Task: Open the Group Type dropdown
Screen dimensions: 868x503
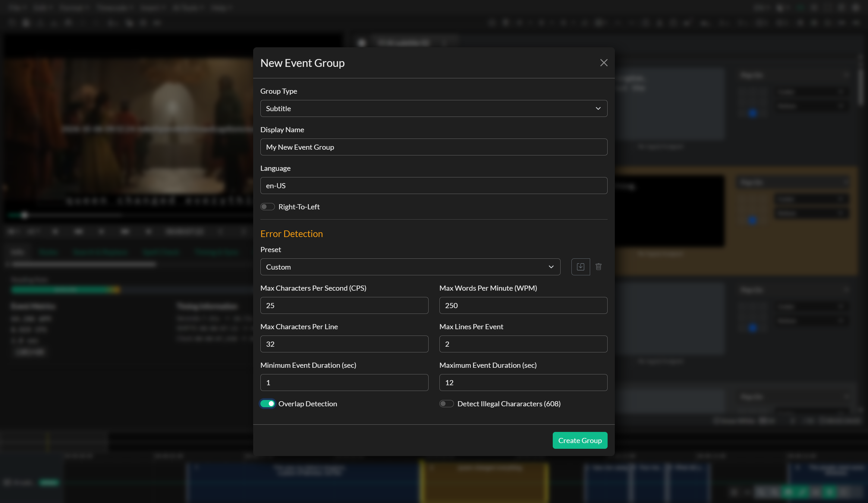Action: 434,108
